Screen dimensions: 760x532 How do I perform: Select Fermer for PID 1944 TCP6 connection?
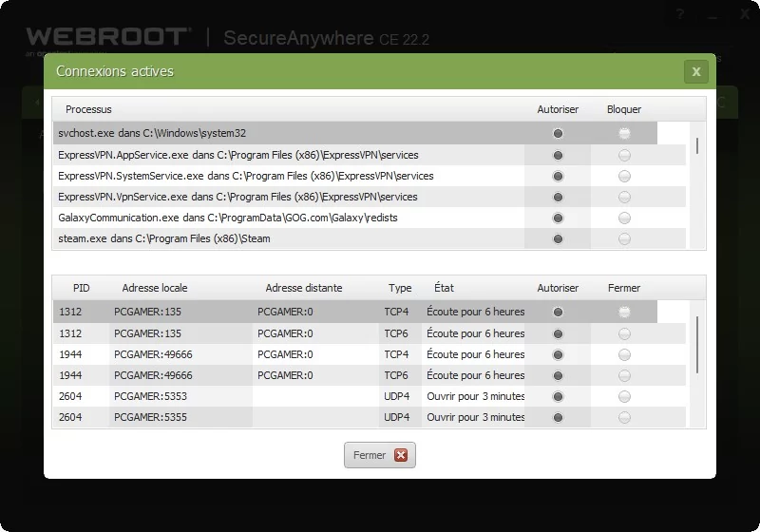coord(624,375)
